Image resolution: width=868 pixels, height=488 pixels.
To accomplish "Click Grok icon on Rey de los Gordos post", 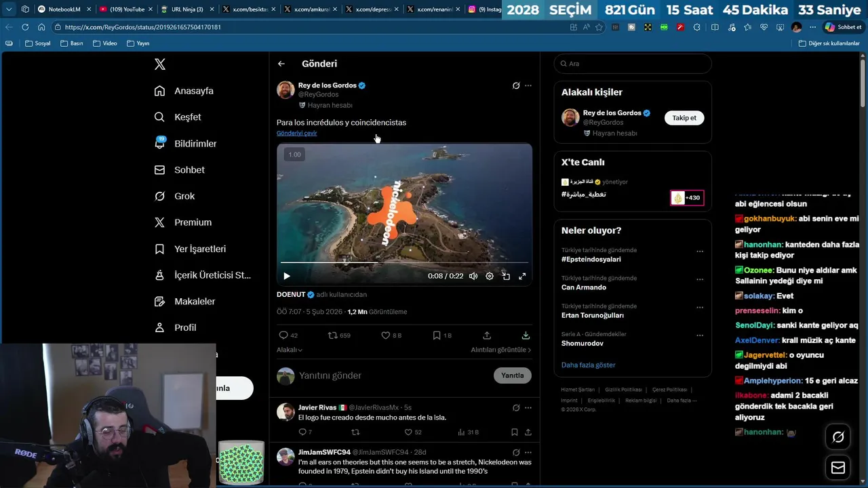I will pyautogui.click(x=516, y=85).
